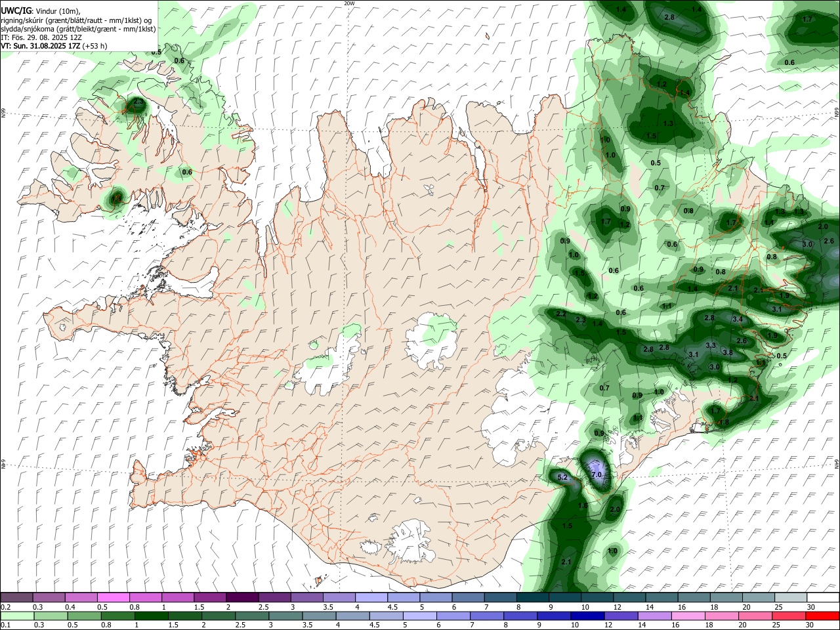Select the darkest purple snow swatch between 2 and 2.5
Image resolution: width=840 pixels, height=630 pixels.
[242, 598]
